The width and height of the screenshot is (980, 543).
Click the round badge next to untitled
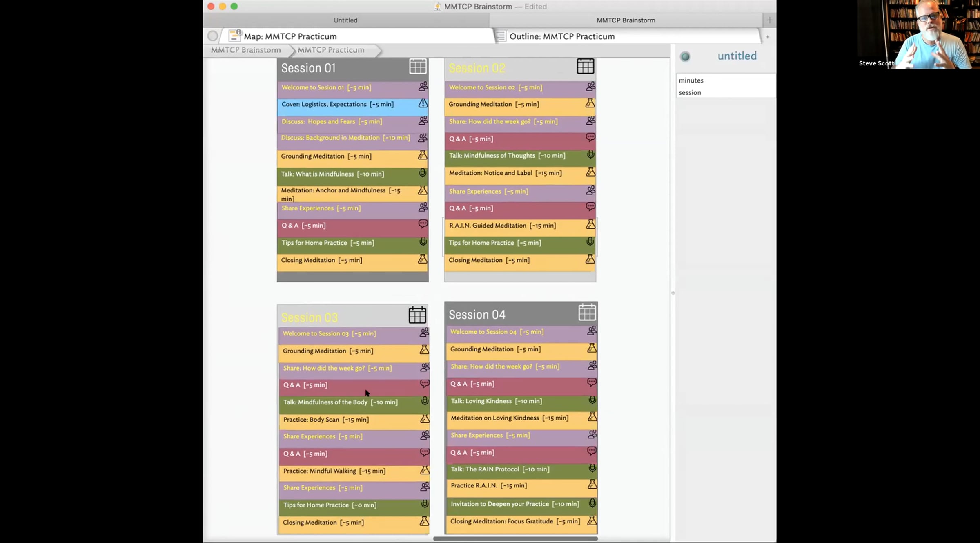[685, 56]
